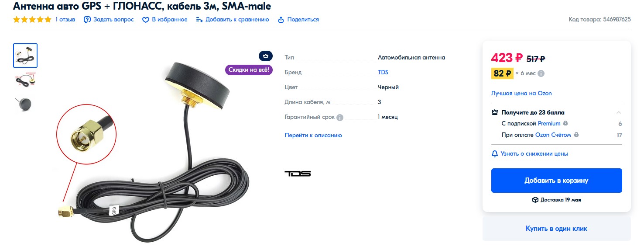The height and width of the screenshot is (247, 644).
Task: Click the heart icon to add to favorites
Action: coord(146,20)
